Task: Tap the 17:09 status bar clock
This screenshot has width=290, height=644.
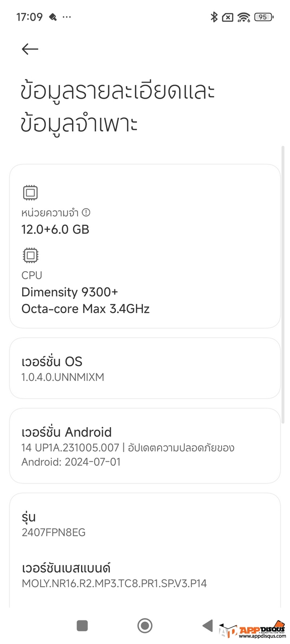Action: point(29,17)
